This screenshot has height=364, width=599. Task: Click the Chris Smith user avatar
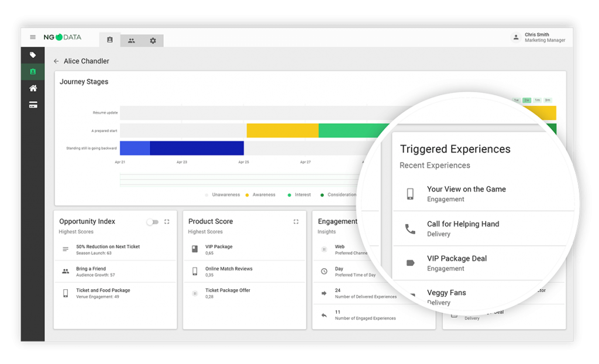pos(516,37)
